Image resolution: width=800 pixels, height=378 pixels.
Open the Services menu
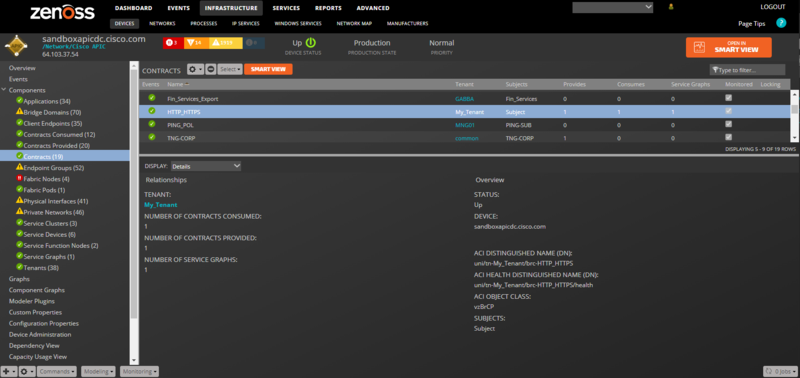click(x=286, y=8)
